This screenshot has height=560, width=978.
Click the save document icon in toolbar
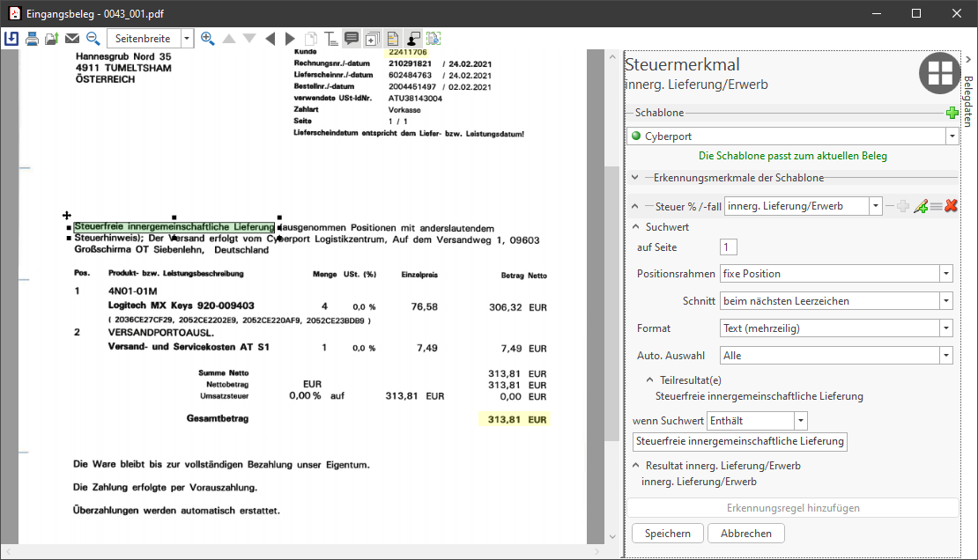point(11,39)
